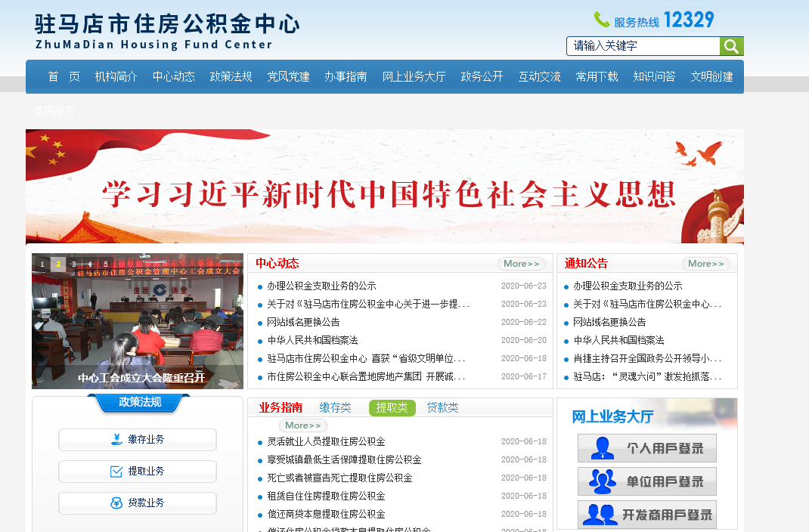Open the 喜获“省级文明单位 news article
The image size is (809, 532).
[367, 358]
